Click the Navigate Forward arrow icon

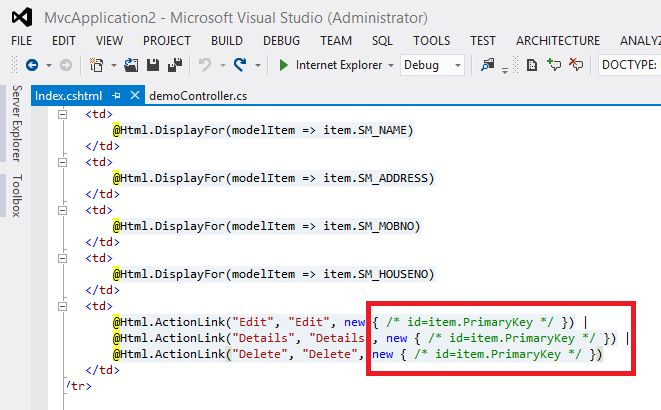click(x=66, y=65)
